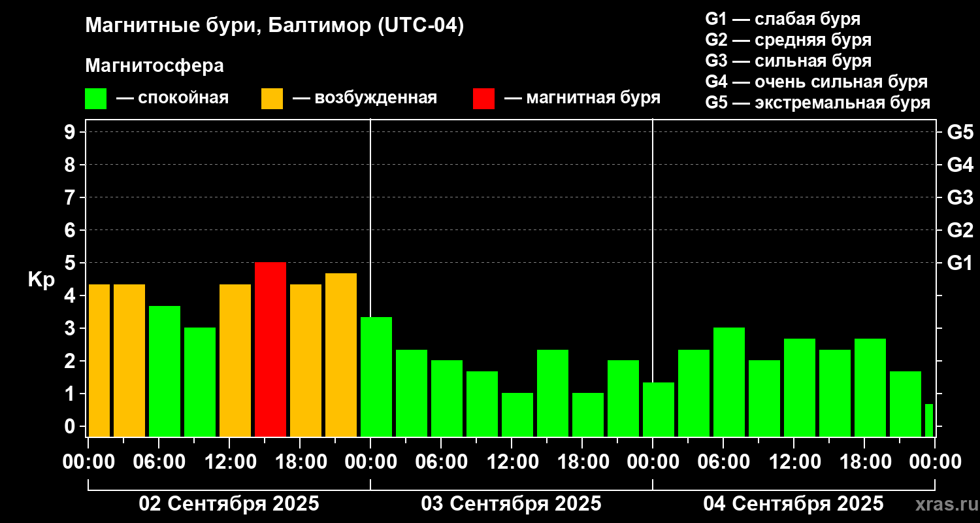The width and height of the screenshot is (980, 523).
Task: Click the first yellow bar at 00:00 on 02 Сентября
Action: 99,360
